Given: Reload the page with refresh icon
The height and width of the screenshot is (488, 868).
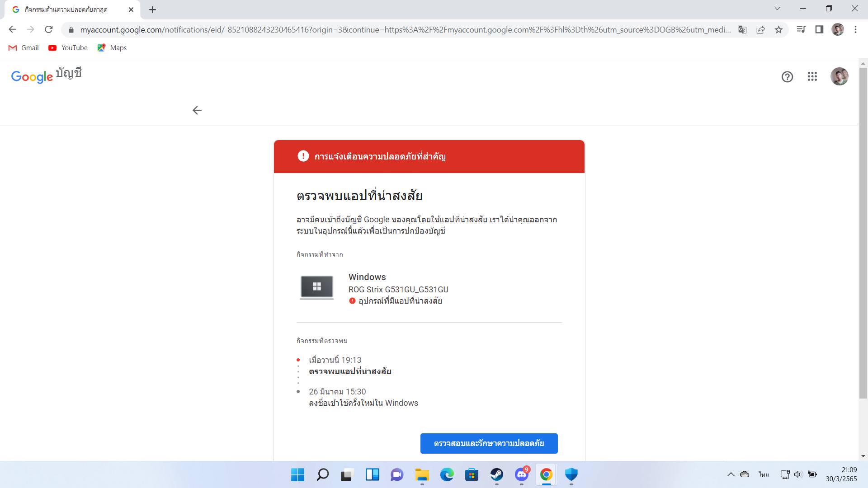Looking at the screenshot, I should [x=48, y=29].
